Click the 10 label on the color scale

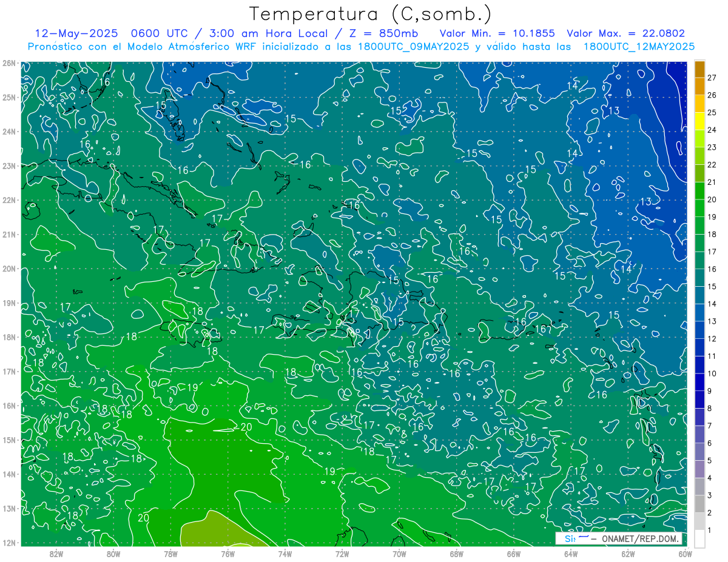(712, 374)
